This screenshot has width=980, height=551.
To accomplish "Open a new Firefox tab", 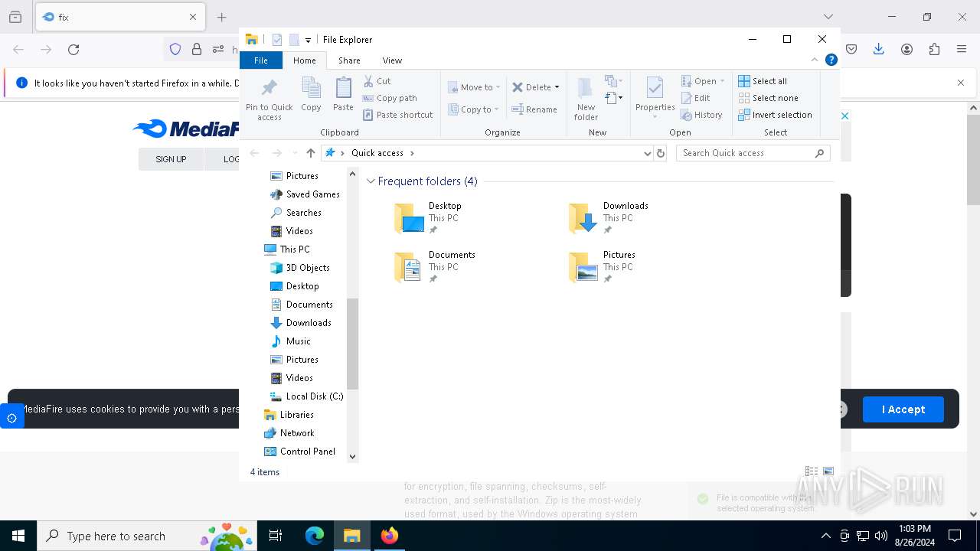I will 221,17.
